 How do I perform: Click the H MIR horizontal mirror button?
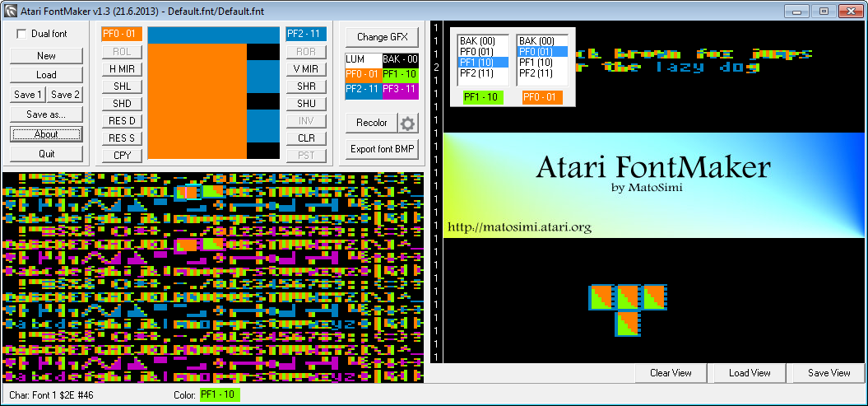tap(122, 69)
